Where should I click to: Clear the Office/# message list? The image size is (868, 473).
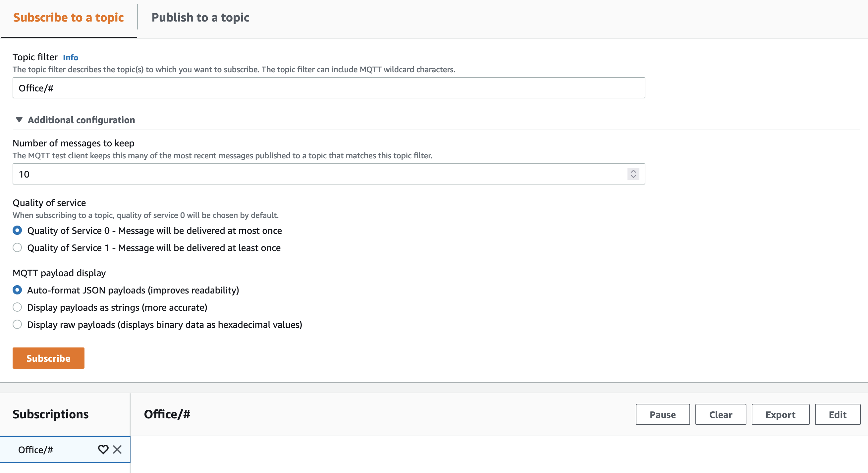pyautogui.click(x=721, y=414)
